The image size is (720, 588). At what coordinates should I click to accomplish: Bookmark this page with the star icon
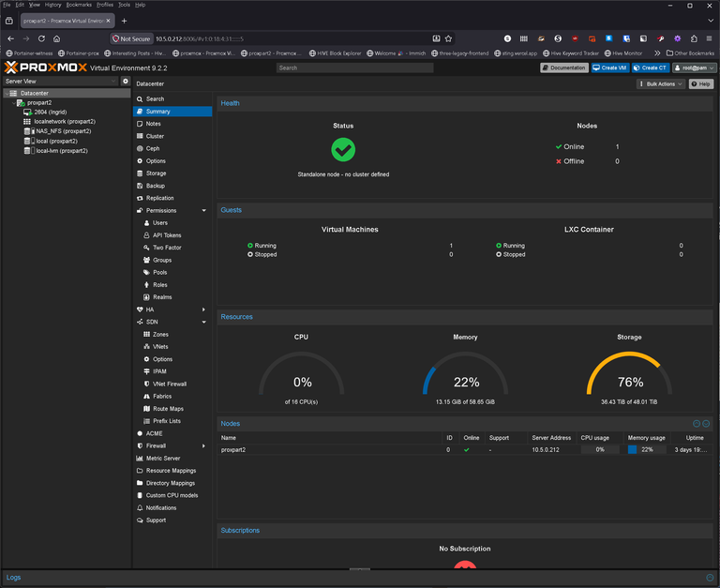pyautogui.click(x=449, y=38)
